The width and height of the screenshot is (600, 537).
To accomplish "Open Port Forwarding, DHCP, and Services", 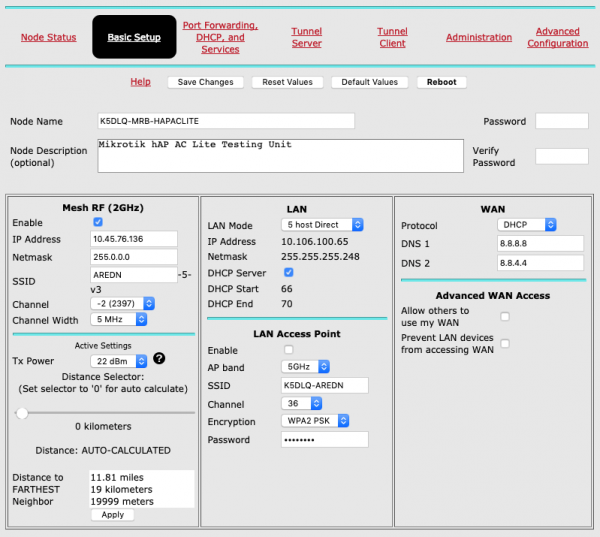I will click(220, 37).
